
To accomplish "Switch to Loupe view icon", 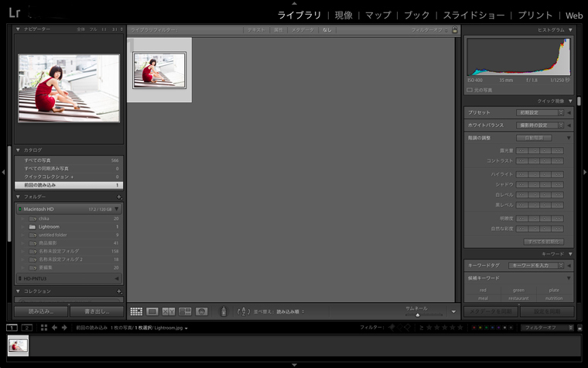I will click(152, 311).
